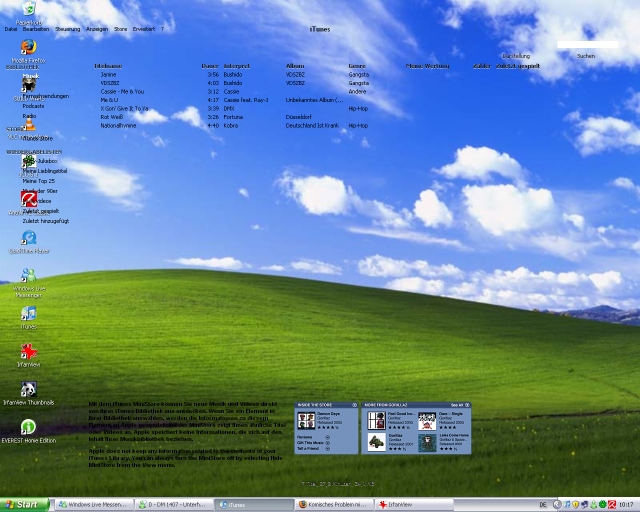Open the Store menu
This screenshot has width=640, height=512.
click(120, 29)
